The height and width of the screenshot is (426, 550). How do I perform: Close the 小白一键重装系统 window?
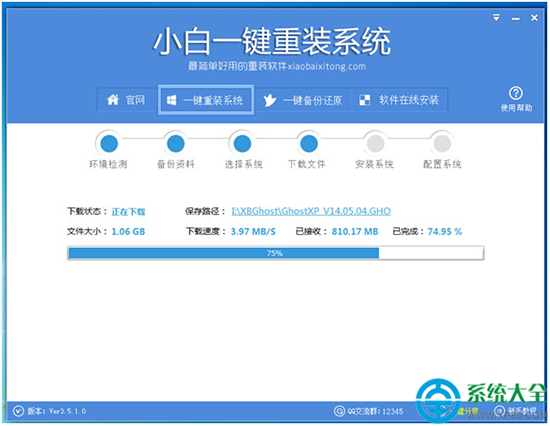pyautogui.click(x=534, y=18)
